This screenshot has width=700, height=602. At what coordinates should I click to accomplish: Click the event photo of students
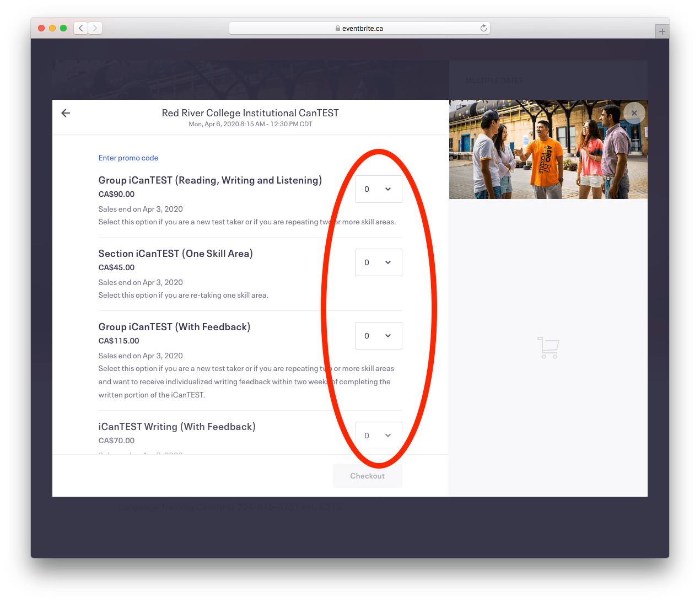pyautogui.click(x=548, y=149)
